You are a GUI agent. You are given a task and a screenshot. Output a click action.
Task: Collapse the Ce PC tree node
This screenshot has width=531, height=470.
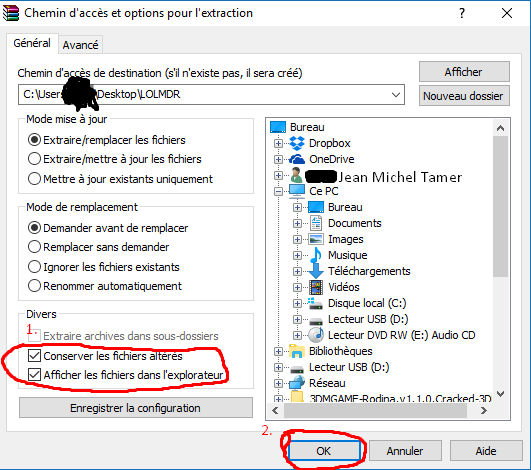pos(278,191)
